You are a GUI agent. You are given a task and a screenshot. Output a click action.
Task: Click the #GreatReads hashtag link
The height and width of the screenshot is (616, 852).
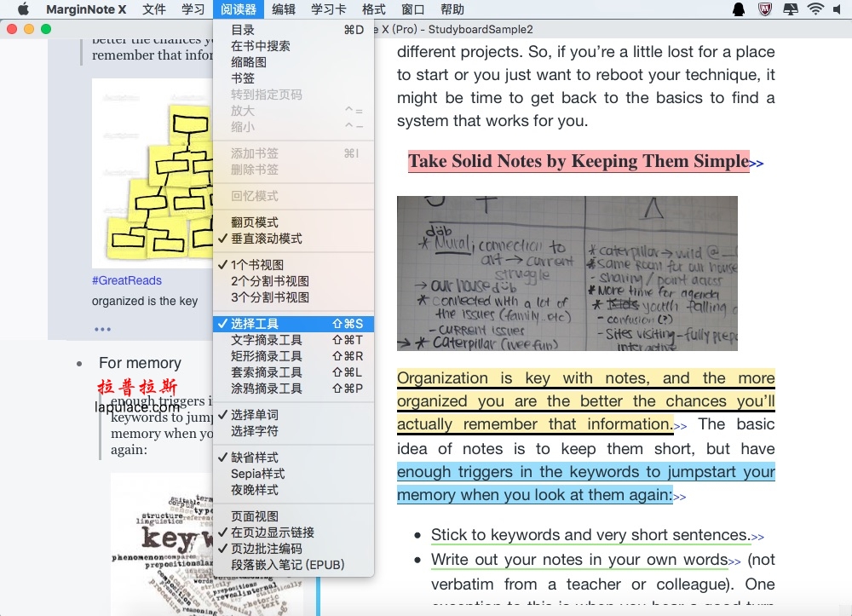click(x=126, y=280)
